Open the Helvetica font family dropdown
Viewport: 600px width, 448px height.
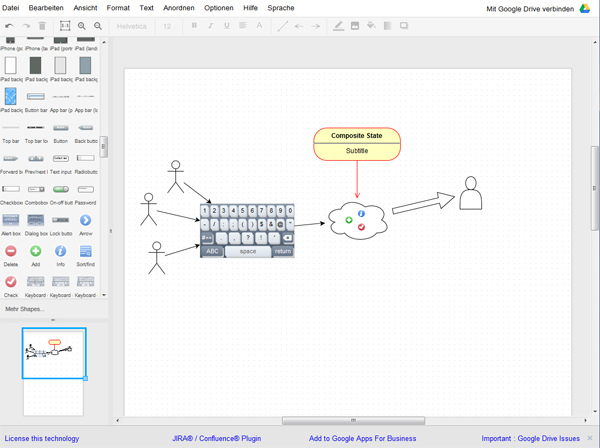click(x=132, y=26)
